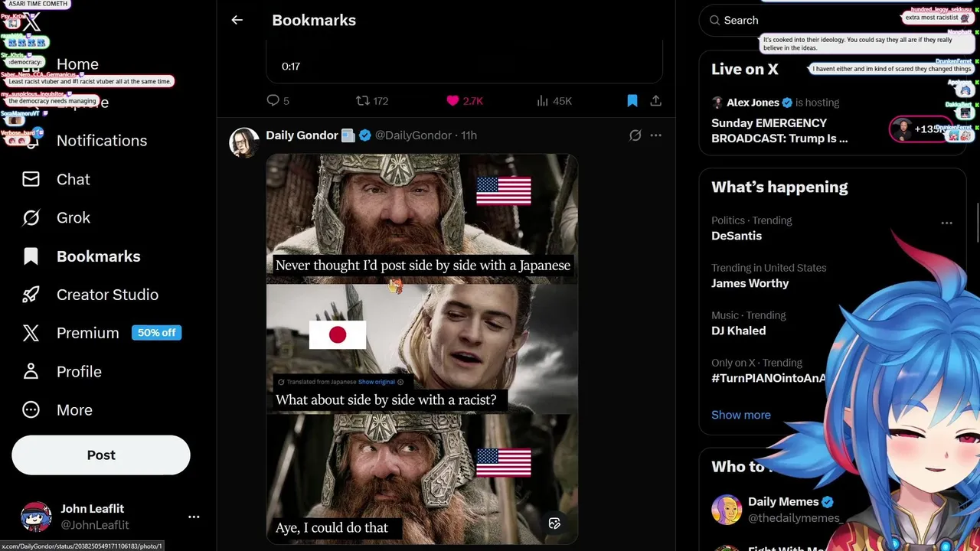This screenshot has height=551, width=980.
Task: Open the Gimli Legolas meme image
Action: coord(422,348)
